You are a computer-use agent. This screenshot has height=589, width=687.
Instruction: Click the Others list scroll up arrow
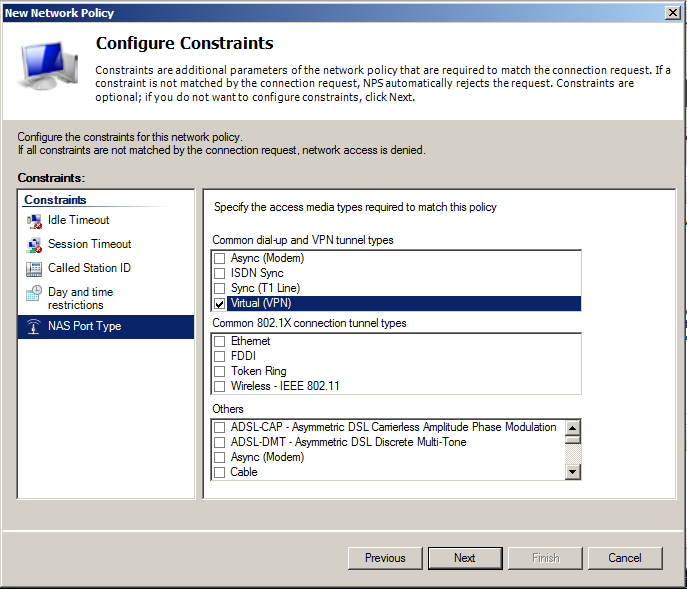[573, 428]
